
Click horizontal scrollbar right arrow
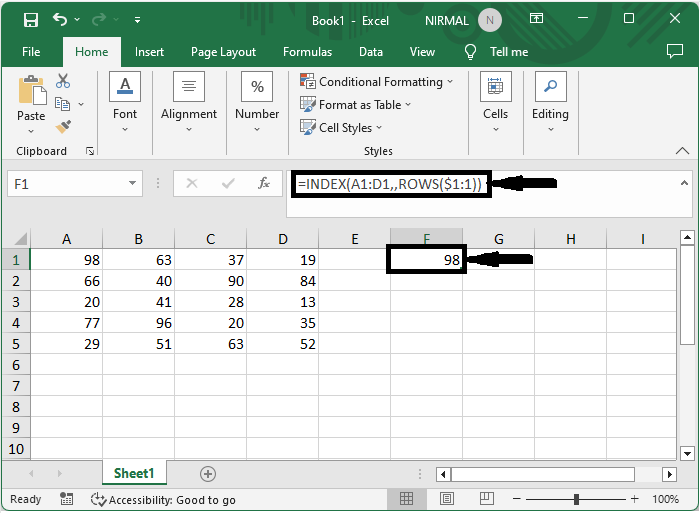point(669,474)
